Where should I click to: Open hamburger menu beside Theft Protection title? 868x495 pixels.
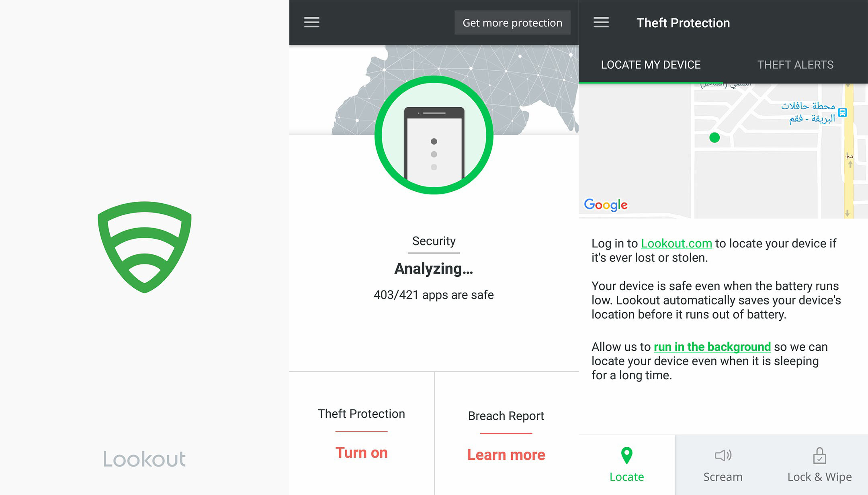601,22
